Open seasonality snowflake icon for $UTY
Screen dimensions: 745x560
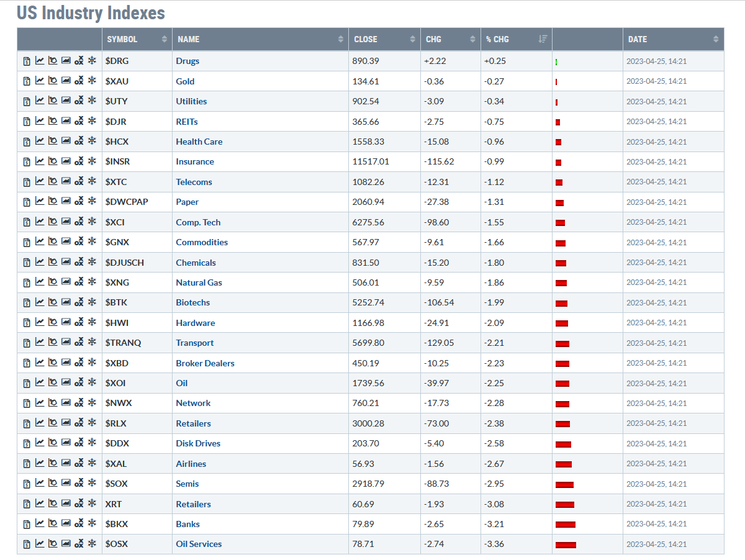click(92, 101)
